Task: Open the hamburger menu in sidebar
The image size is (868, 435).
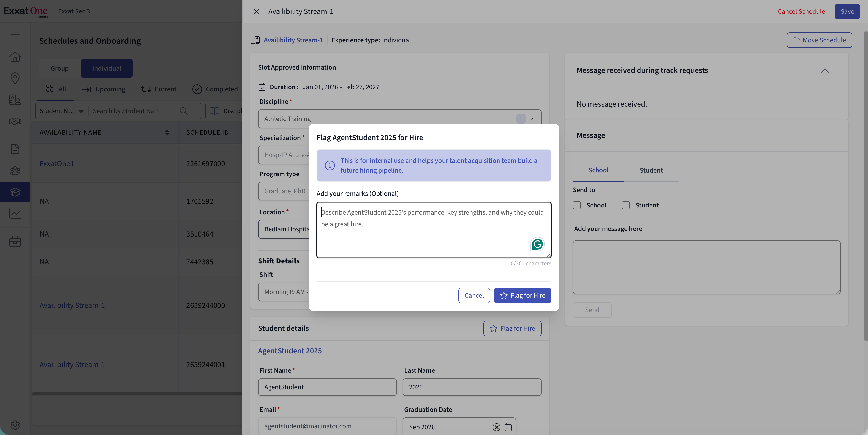Action: tap(15, 35)
